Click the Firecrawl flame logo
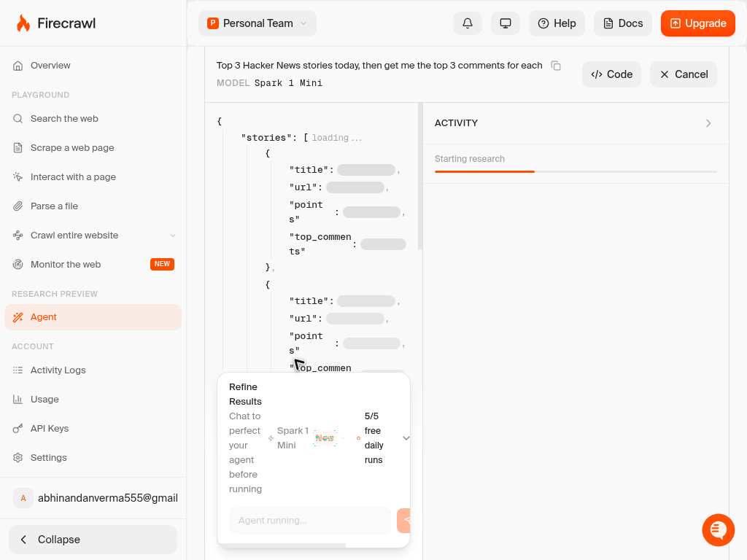 23,23
